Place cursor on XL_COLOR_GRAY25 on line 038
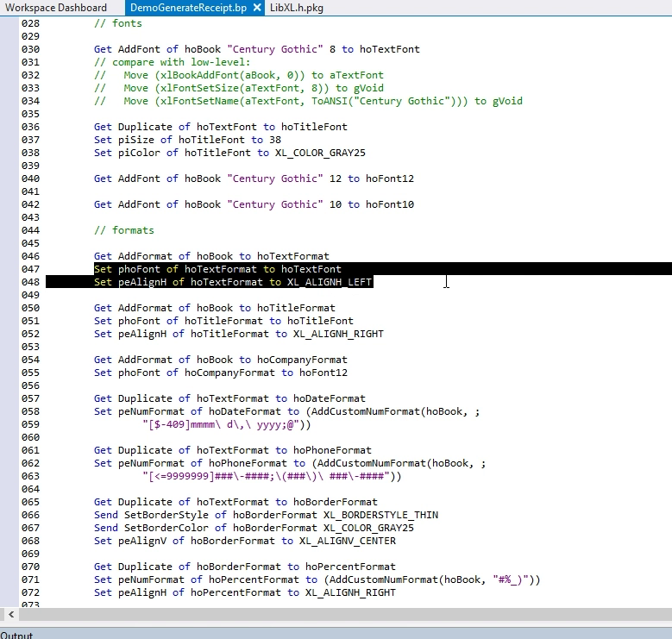This screenshot has width=672, height=639. 321,153
